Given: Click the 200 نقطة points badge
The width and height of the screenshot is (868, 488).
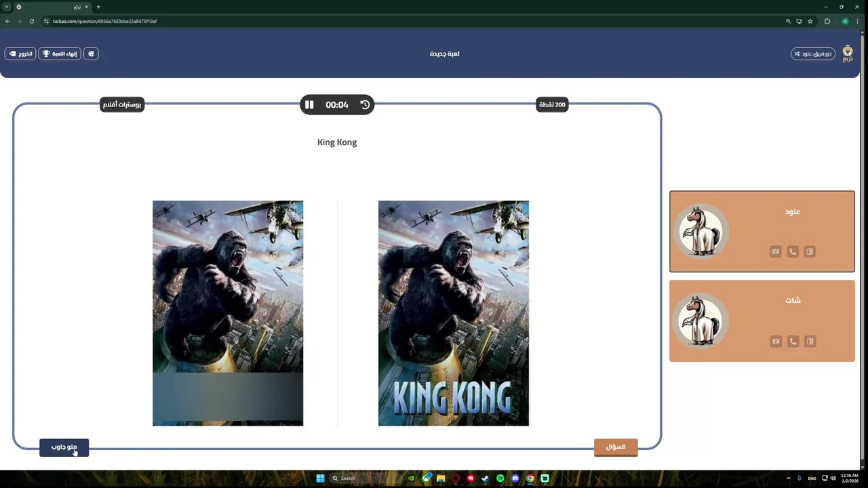Looking at the screenshot, I should (551, 104).
